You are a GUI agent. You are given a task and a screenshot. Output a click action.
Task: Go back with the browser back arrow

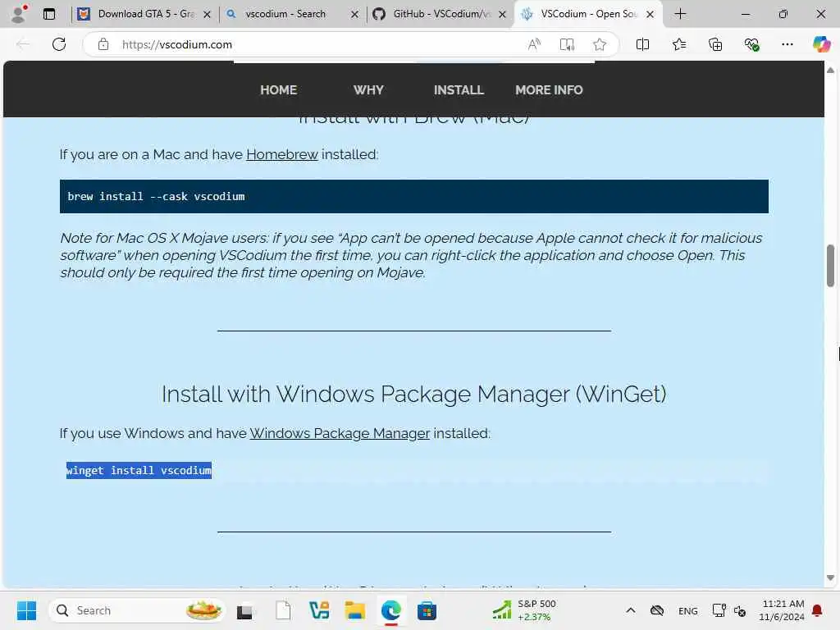[23, 44]
